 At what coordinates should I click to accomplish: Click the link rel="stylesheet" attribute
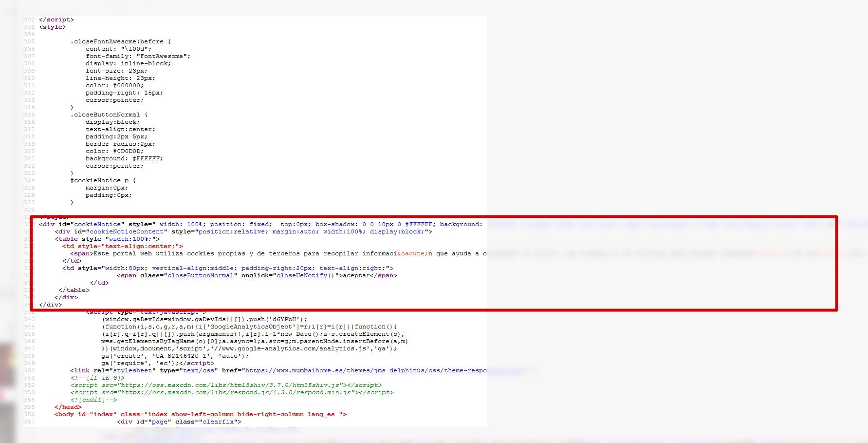(x=123, y=370)
